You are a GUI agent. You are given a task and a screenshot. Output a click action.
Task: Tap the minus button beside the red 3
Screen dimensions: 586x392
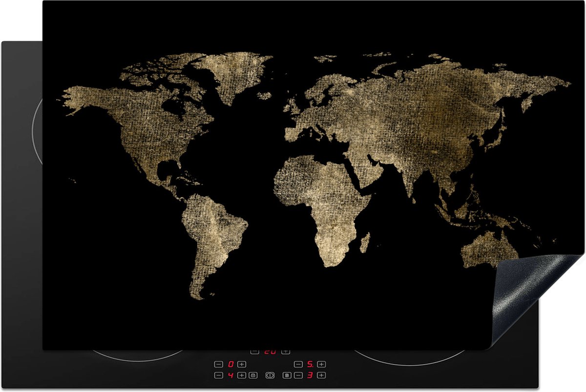point(298,375)
